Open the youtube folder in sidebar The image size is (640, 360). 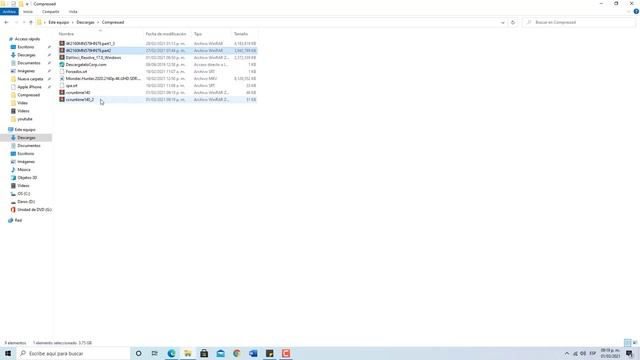point(24,119)
